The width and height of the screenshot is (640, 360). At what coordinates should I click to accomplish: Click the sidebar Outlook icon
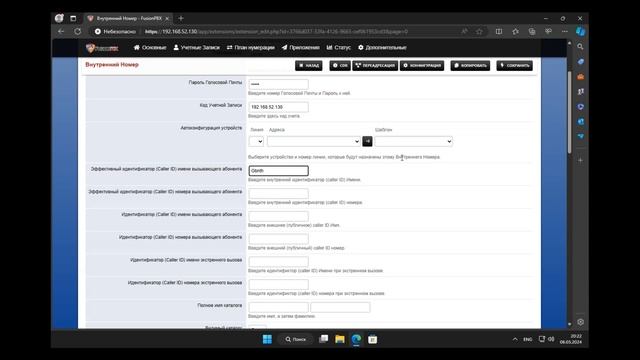[x=580, y=122]
